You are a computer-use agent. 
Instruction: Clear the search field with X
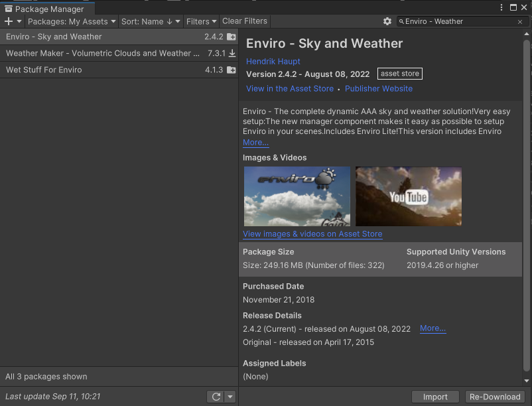(520, 22)
